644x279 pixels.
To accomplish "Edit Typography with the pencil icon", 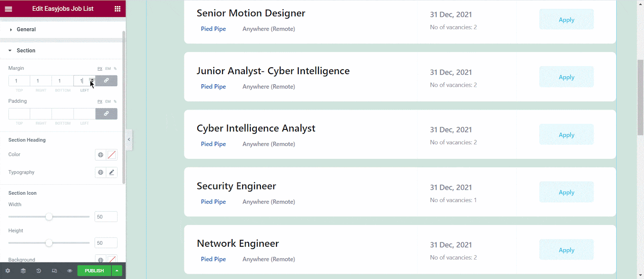I will coord(111,172).
